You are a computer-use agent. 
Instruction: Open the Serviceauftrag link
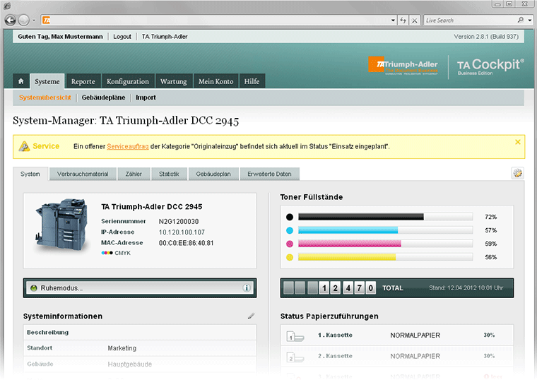coord(128,146)
